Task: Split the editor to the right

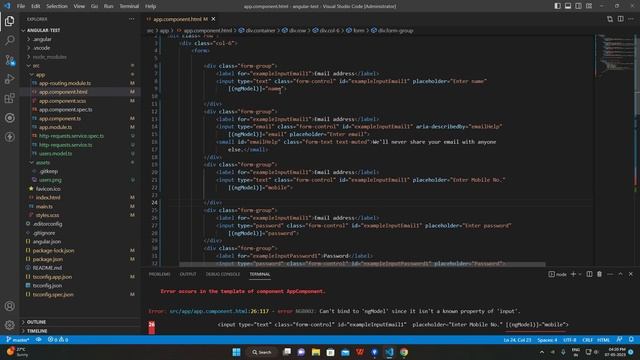Action: [x=620, y=19]
